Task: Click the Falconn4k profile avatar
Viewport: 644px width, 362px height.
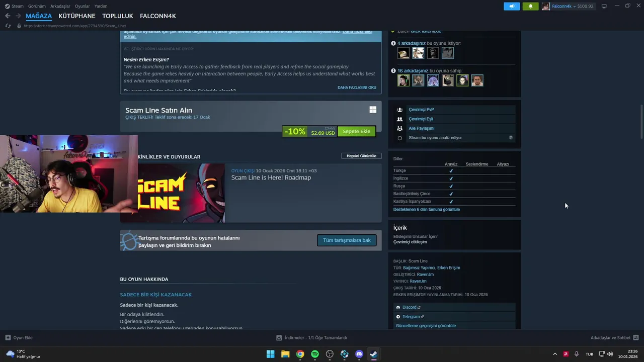Action: point(546,6)
